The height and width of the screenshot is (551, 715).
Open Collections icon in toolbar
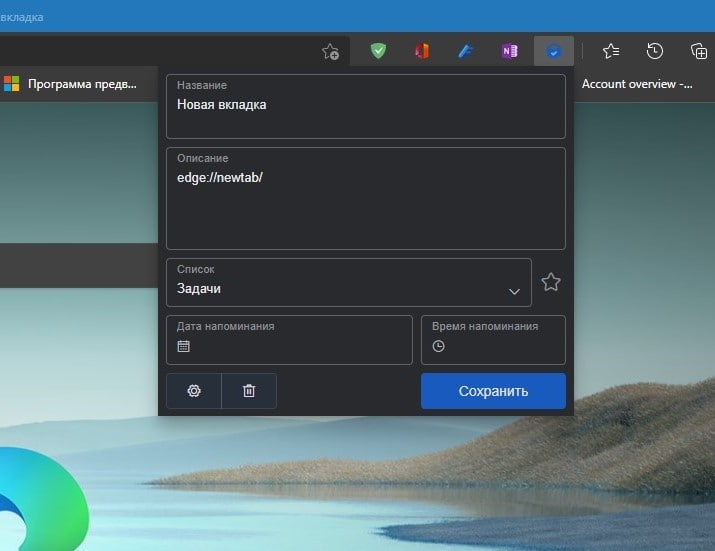[x=699, y=51]
